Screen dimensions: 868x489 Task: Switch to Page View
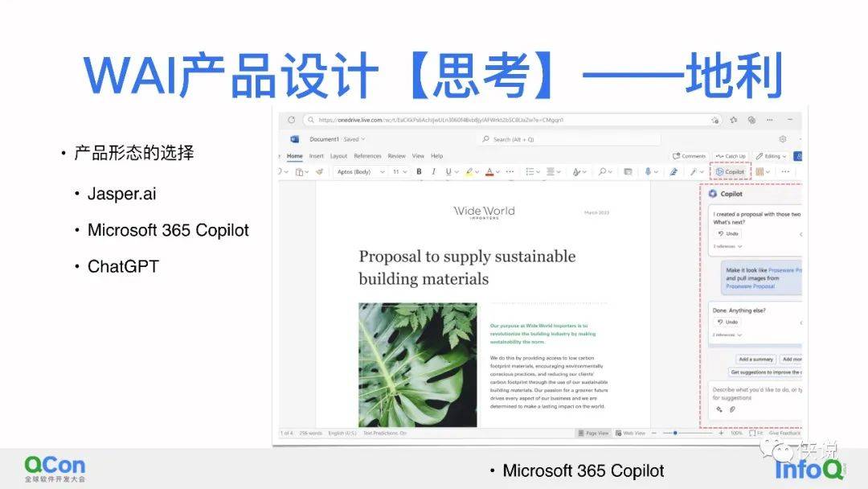click(593, 433)
